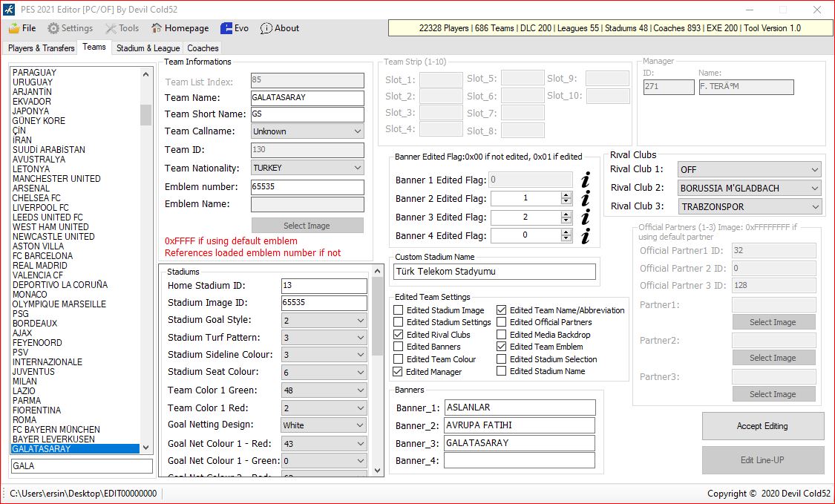Click the empty Banner_4 text field
Viewport: 835px width, 504px height.
520,459
